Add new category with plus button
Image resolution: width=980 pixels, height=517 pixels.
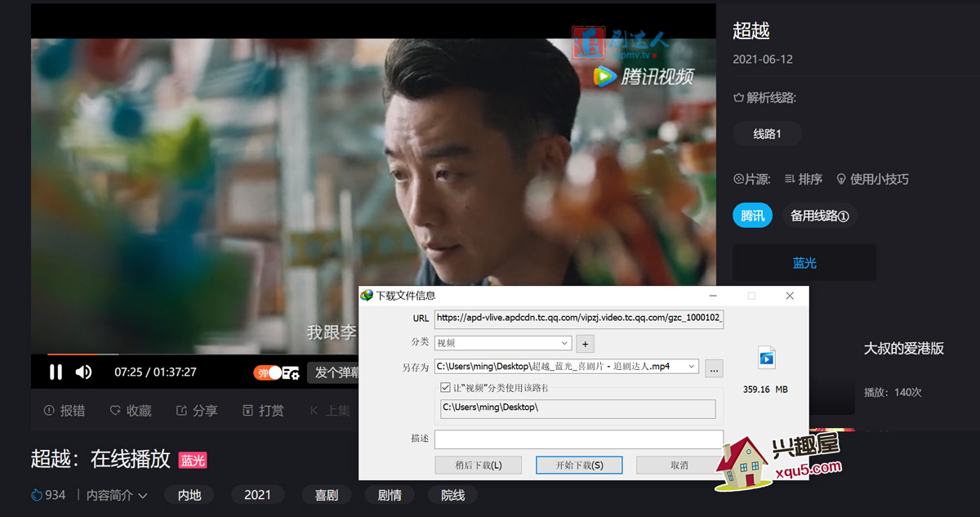pyautogui.click(x=585, y=343)
